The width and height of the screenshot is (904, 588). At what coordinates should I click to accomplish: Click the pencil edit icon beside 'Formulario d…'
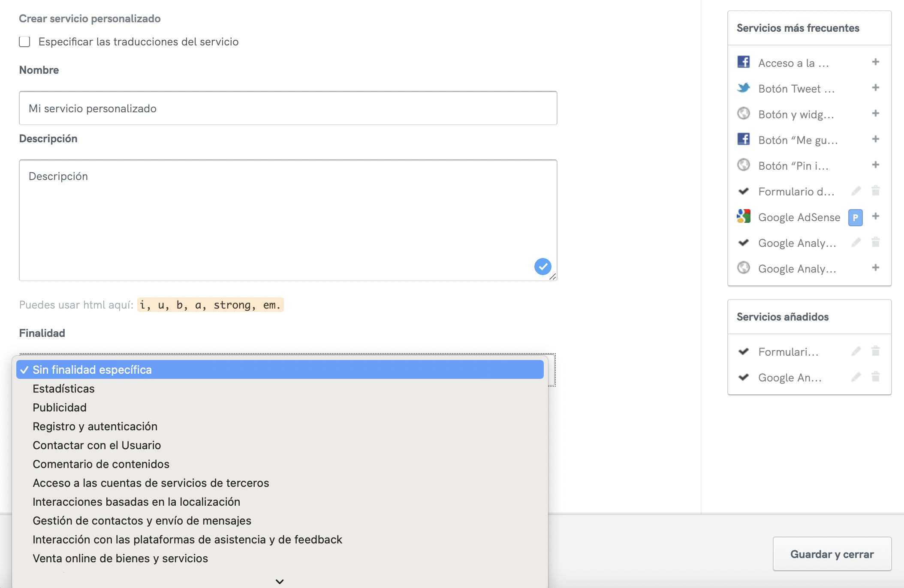pos(856,191)
